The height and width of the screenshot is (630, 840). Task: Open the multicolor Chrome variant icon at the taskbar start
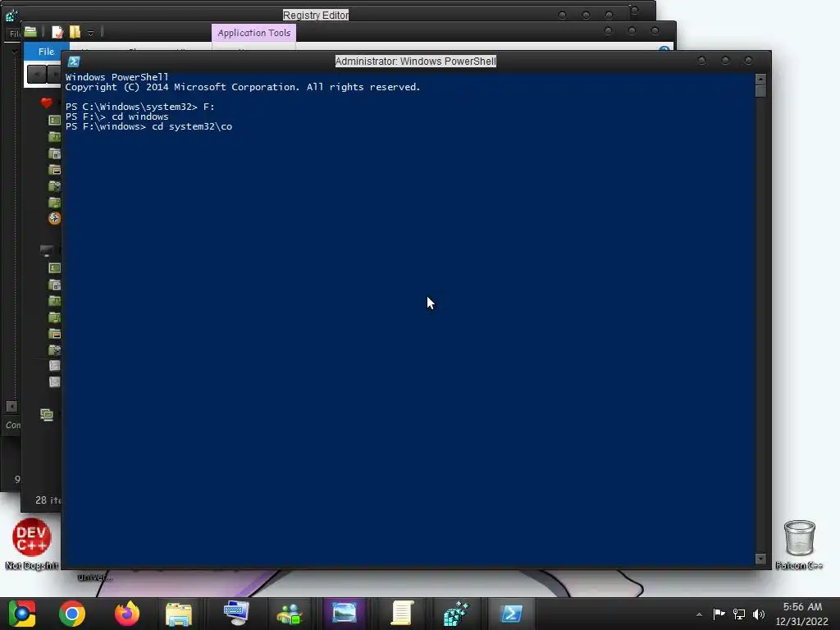pyautogui.click(x=22, y=614)
